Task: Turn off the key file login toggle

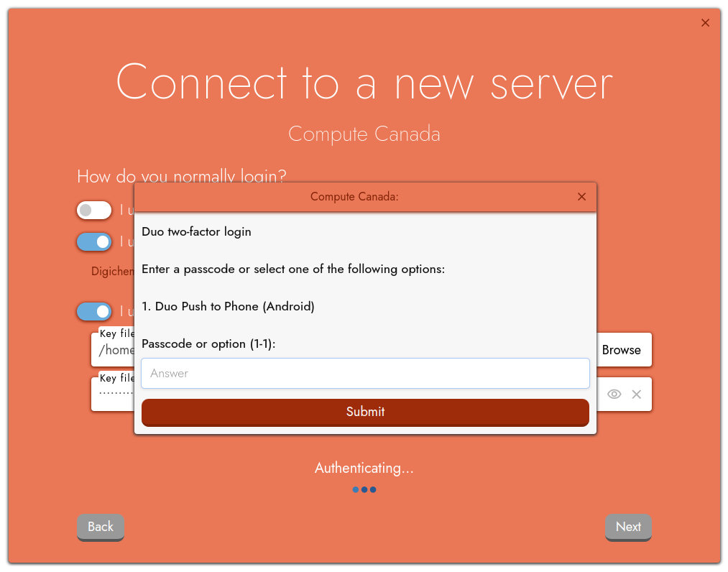Action: (94, 311)
